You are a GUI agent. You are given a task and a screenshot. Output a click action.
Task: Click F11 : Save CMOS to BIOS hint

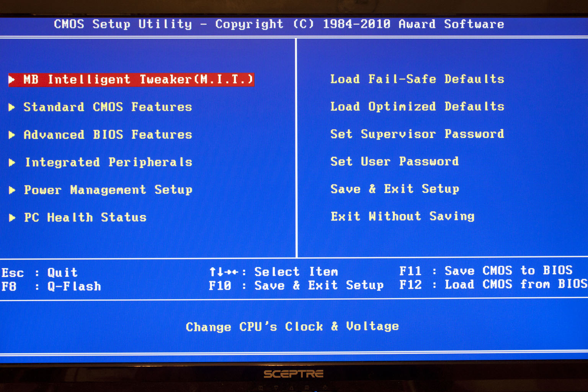click(486, 271)
